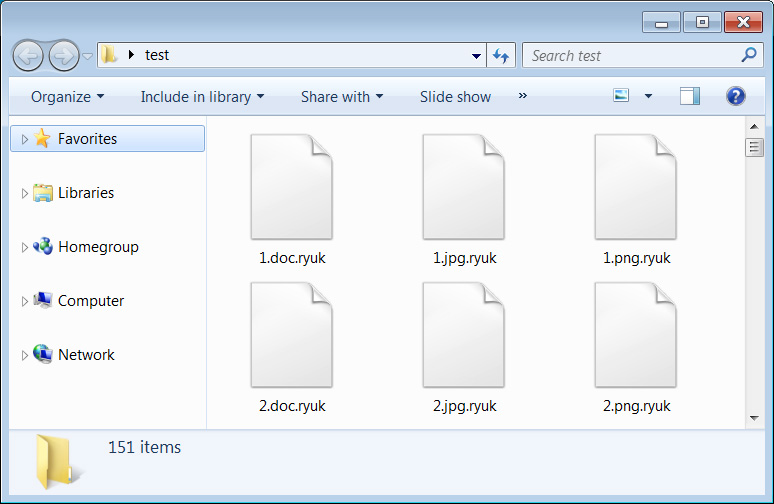Viewport: 774px width, 504px height.
Task: Select Libraries in navigation pane
Action: pos(86,193)
